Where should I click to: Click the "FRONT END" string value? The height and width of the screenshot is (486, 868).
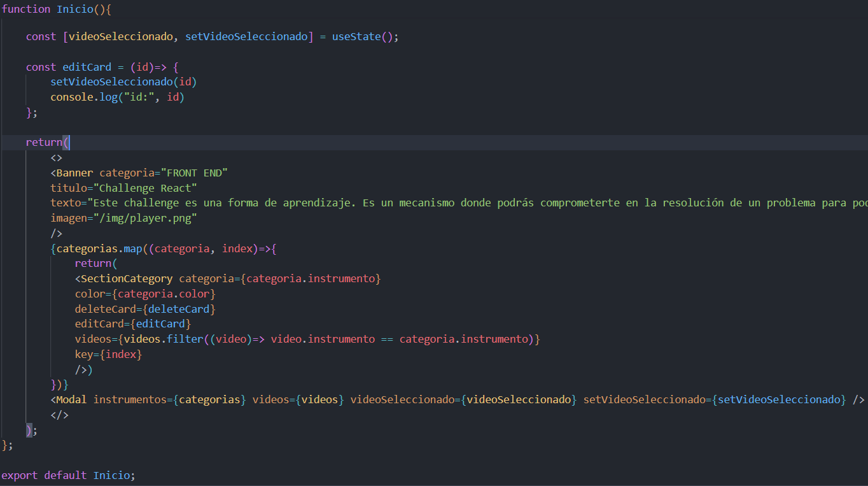point(194,173)
